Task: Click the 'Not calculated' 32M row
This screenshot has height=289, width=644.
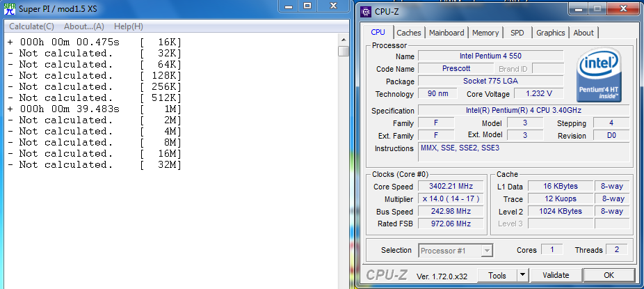Action: 95,164
